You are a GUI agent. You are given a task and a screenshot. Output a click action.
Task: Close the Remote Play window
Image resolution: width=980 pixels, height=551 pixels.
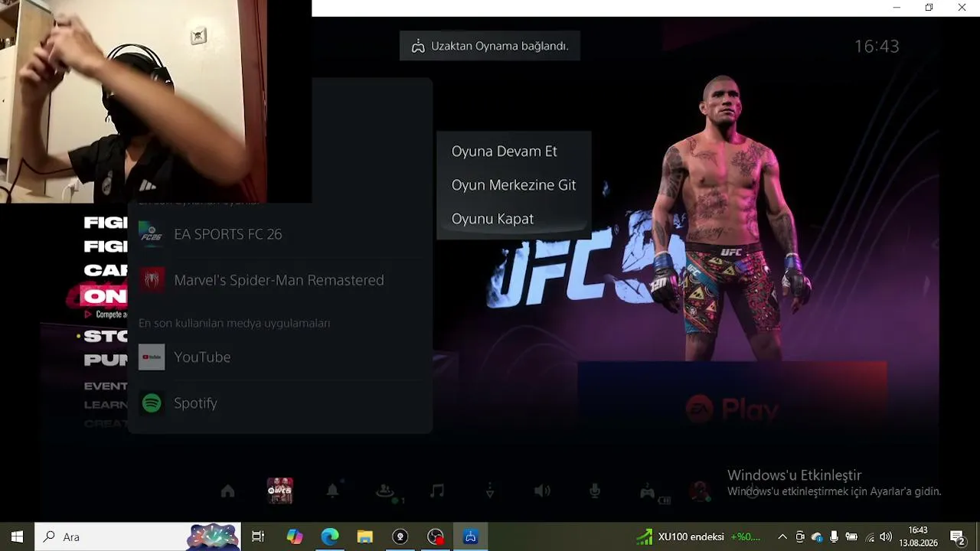click(x=962, y=8)
